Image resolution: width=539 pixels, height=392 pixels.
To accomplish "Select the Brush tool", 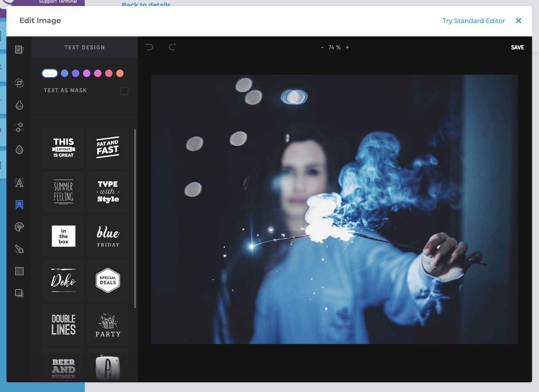I will click(19, 249).
